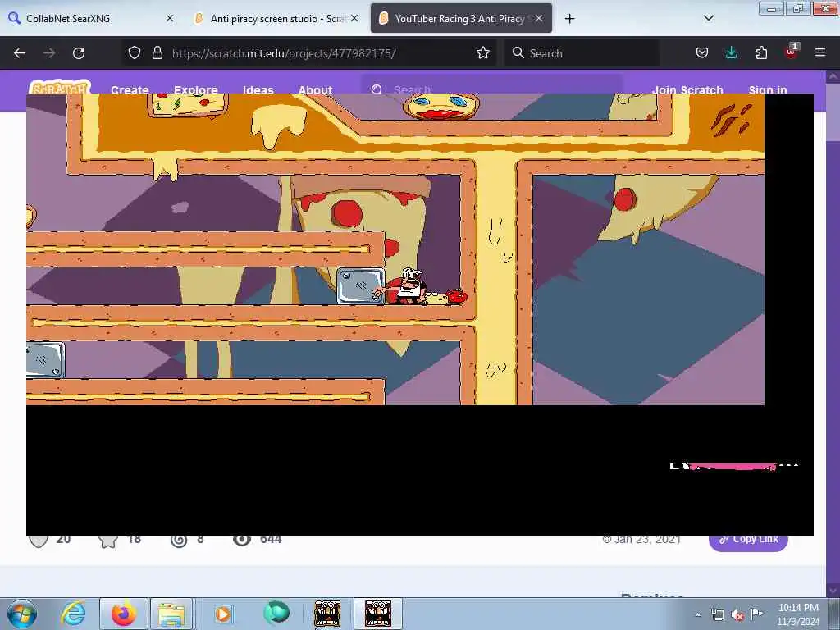The height and width of the screenshot is (630, 840).
Task: Open the network tray icon
Action: click(717, 614)
